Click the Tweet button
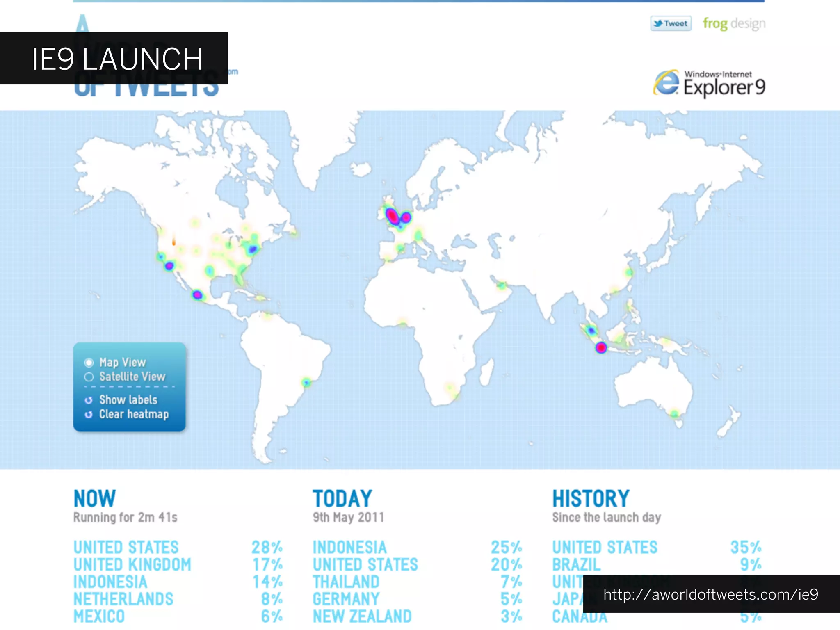Screen dimensions: 840x630 coord(671,23)
